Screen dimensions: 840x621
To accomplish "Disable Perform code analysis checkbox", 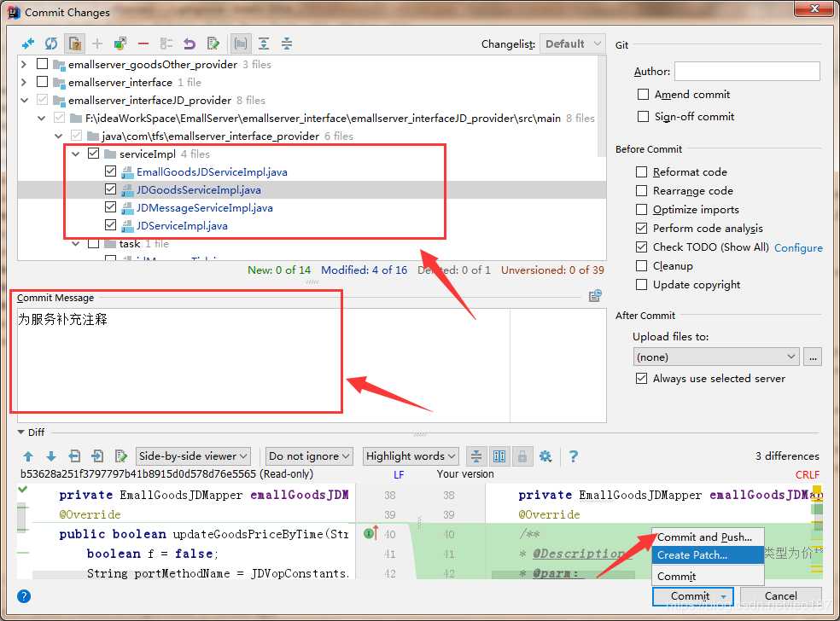I will pyautogui.click(x=641, y=228).
